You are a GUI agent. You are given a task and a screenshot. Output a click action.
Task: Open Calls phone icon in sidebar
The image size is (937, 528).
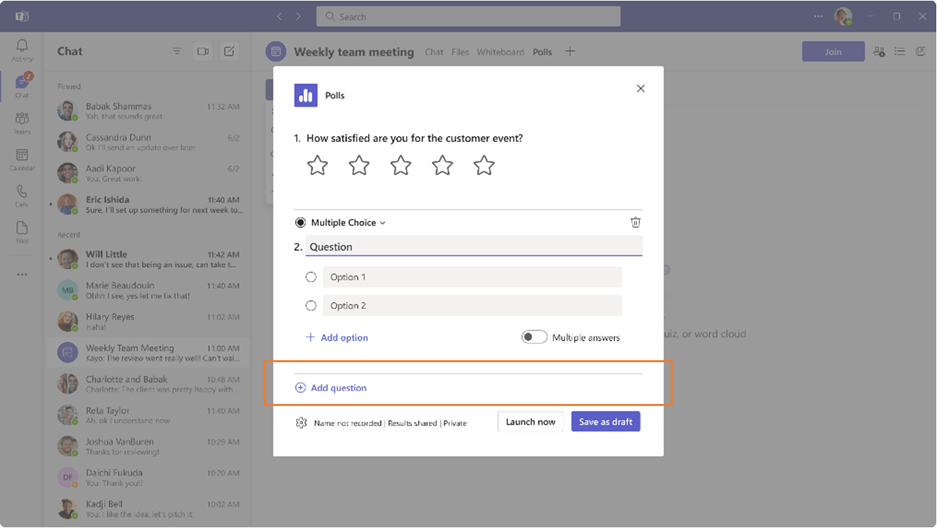(22, 196)
